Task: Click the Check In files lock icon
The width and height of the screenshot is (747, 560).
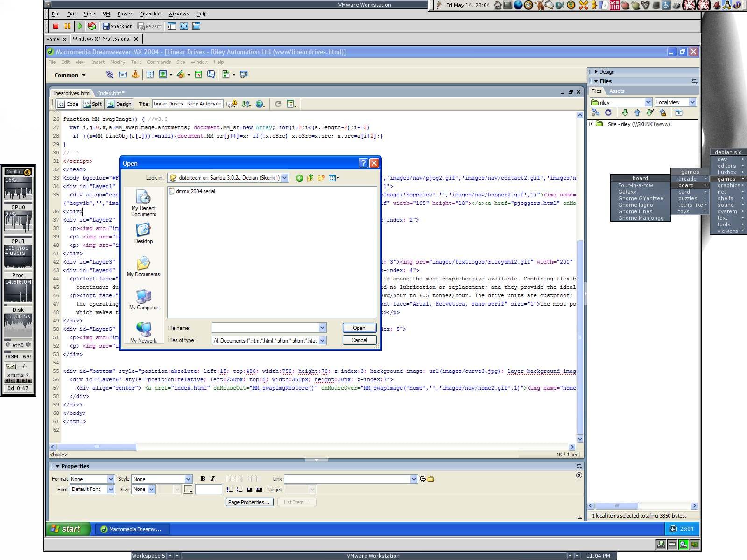Action: (x=662, y=112)
